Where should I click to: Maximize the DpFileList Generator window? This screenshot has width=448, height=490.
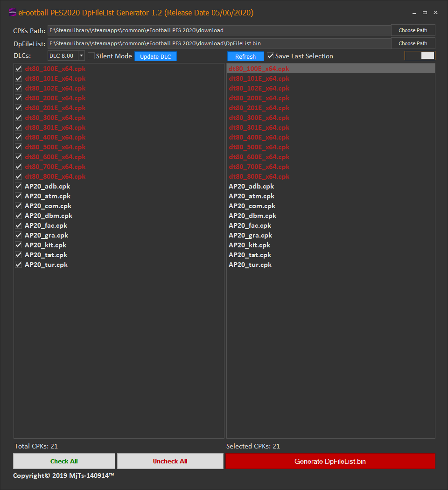tap(425, 13)
